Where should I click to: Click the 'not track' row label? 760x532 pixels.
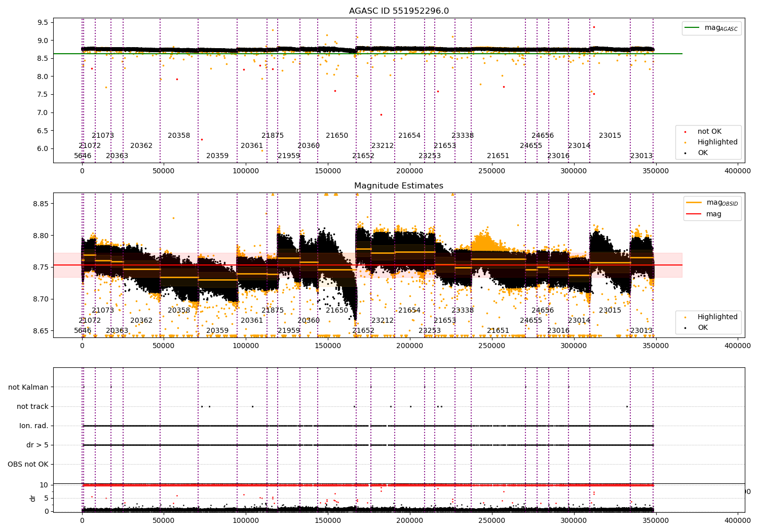click(x=32, y=406)
